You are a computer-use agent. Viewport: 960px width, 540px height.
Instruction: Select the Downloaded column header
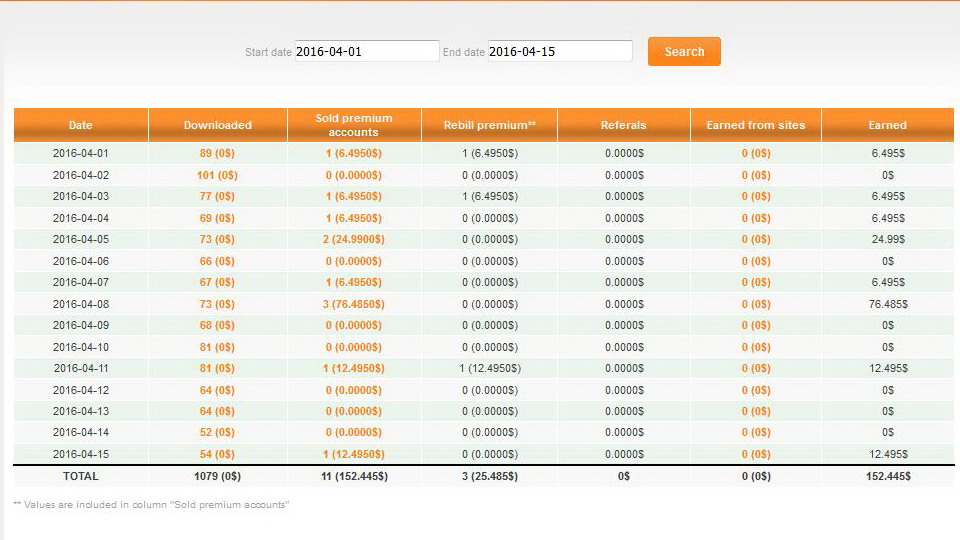(x=218, y=125)
